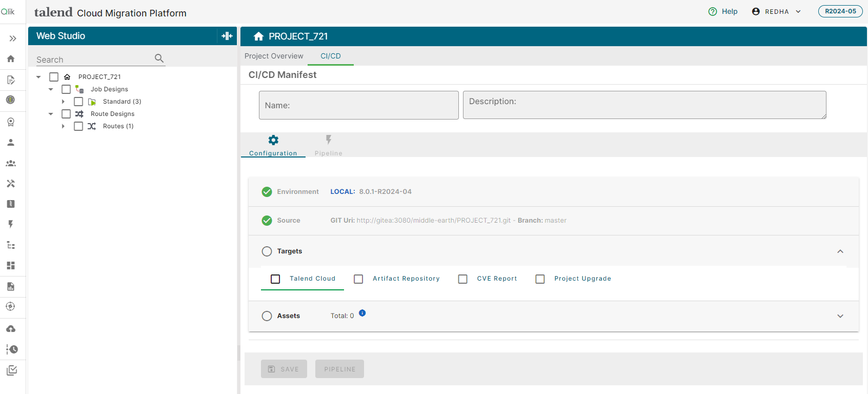Collapse the Web Studio panel via splitter icon

[x=227, y=36]
